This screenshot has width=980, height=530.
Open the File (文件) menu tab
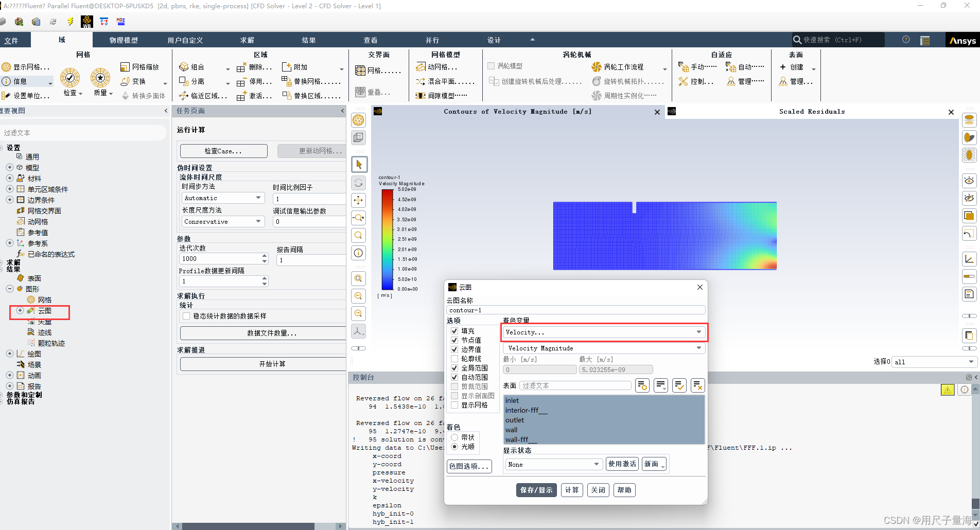pos(15,40)
